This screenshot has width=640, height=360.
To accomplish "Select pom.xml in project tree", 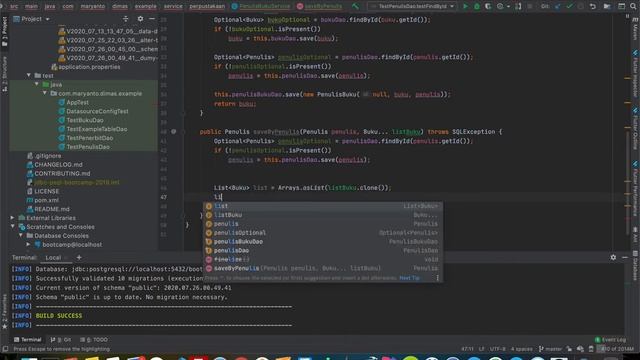I will tap(46, 200).
